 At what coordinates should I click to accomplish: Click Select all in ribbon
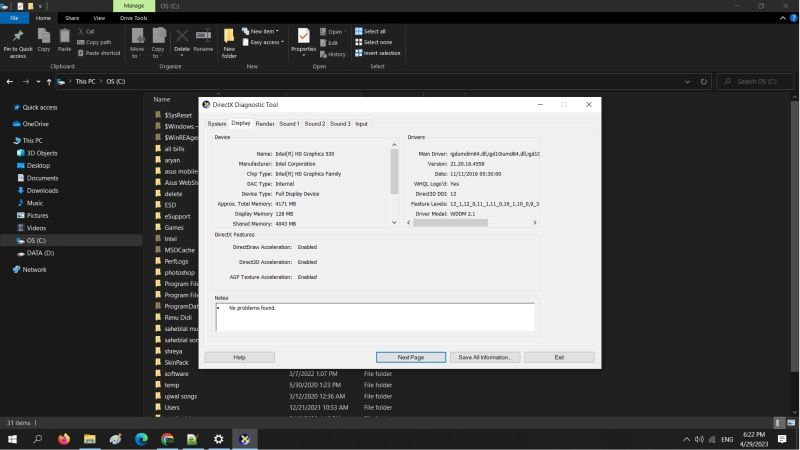[370, 31]
